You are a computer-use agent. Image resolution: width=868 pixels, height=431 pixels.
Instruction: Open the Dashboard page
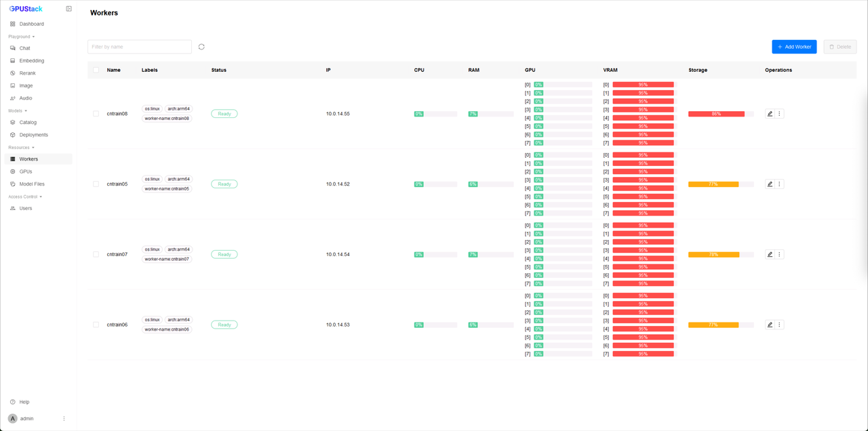pyautogui.click(x=31, y=24)
